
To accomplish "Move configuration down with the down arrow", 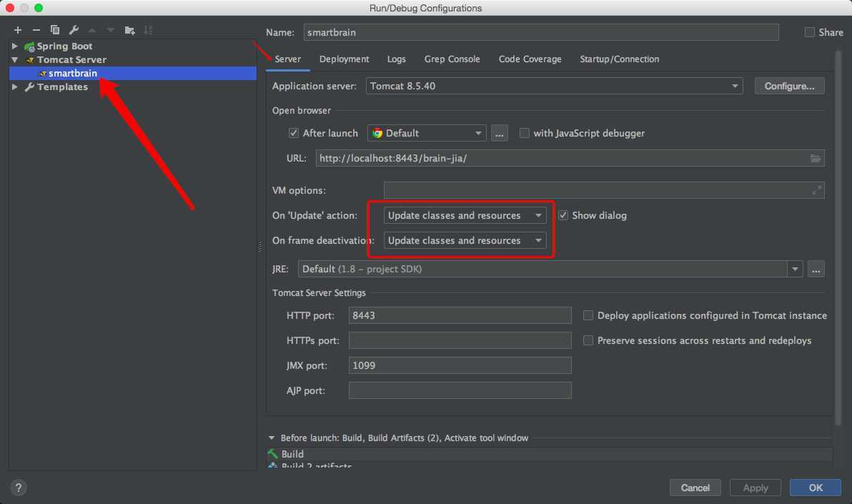I will 111,30.
